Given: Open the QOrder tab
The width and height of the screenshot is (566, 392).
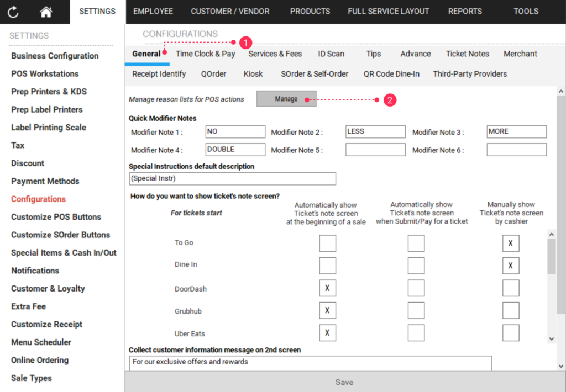Looking at the screenshot, I should coord(213,74).
